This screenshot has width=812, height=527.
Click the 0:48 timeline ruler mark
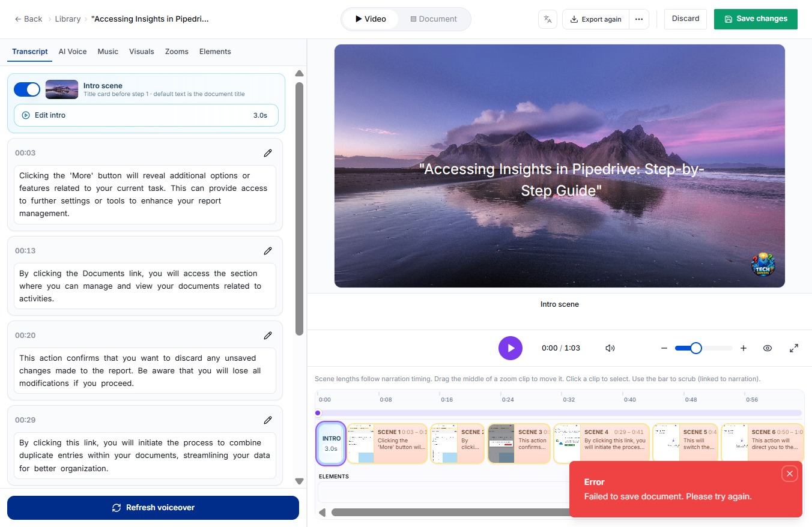pos(691,399)
